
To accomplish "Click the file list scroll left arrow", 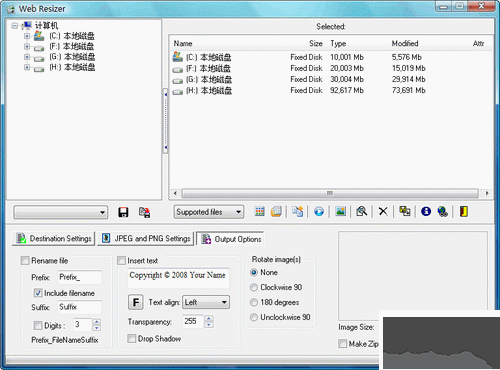I will point(175,193).
